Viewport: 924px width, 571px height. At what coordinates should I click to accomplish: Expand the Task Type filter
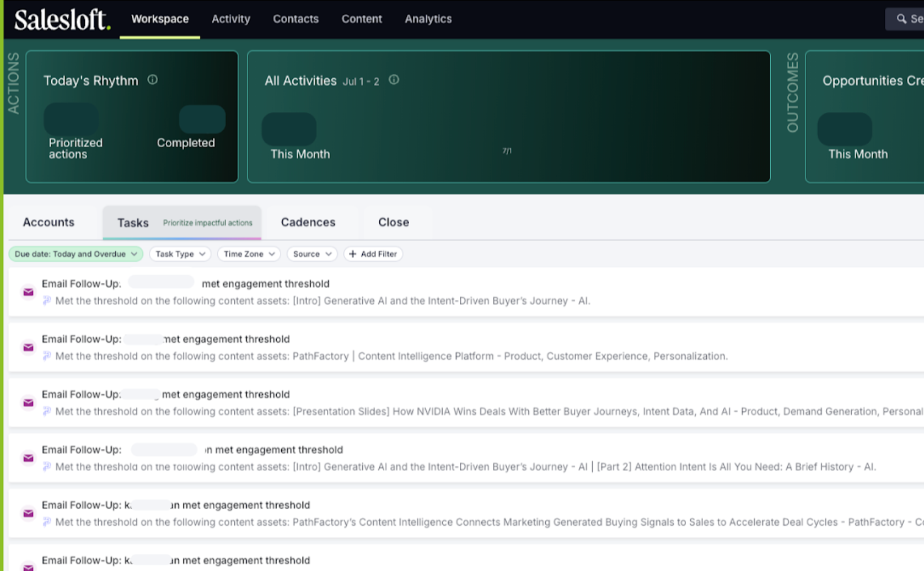(x=180, y=254)
